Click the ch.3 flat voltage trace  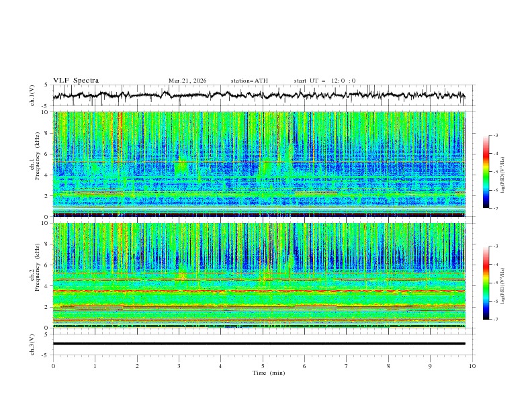(259, 344)
